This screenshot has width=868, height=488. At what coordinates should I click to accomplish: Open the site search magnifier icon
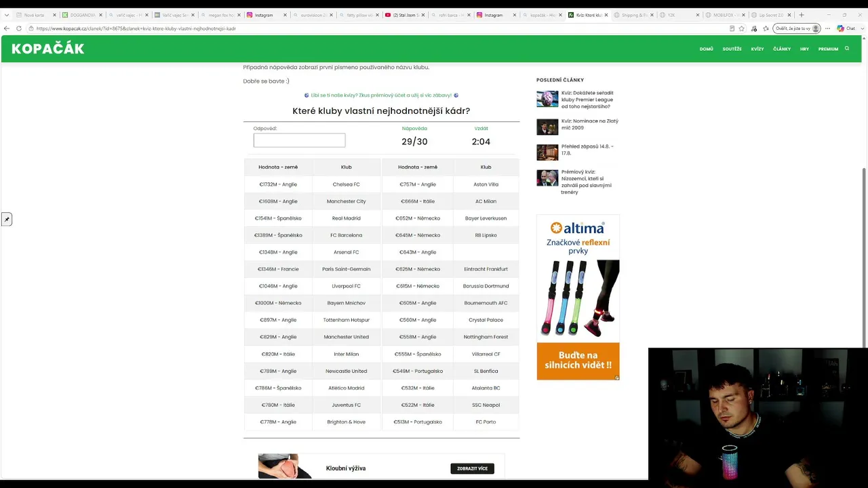pos(847,49)
